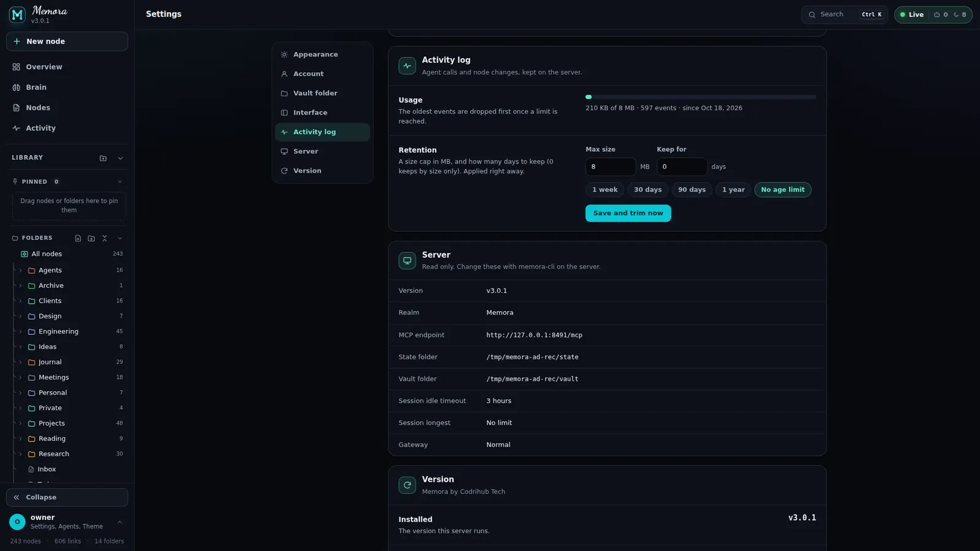Collapse the FOLDERS section chevron

120,238
